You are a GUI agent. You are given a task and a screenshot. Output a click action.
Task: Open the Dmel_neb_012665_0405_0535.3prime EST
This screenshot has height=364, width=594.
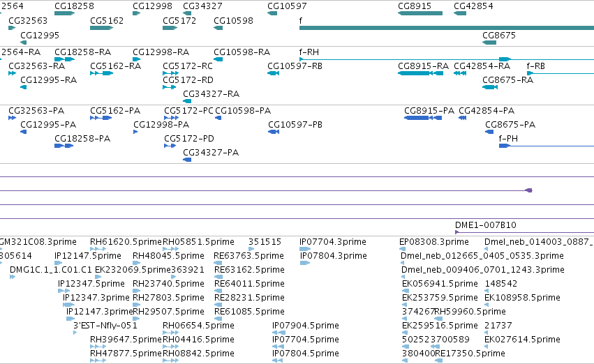482,256
